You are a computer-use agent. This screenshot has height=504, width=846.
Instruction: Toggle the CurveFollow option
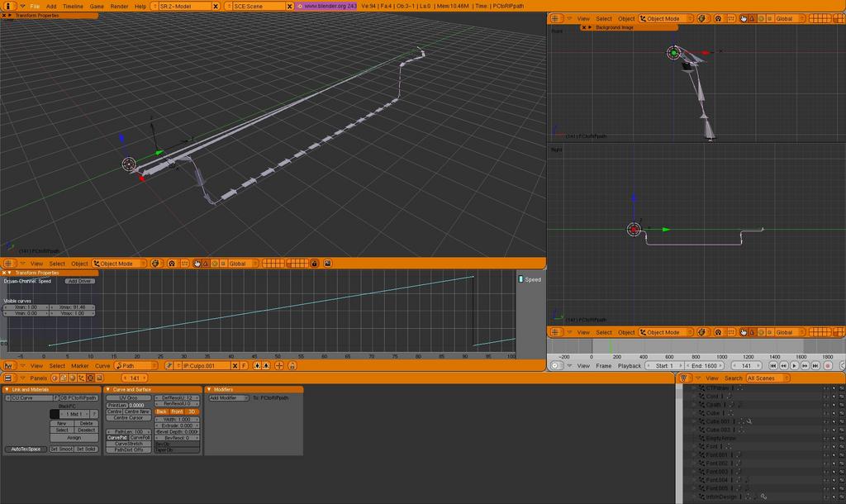pos(140,438)
